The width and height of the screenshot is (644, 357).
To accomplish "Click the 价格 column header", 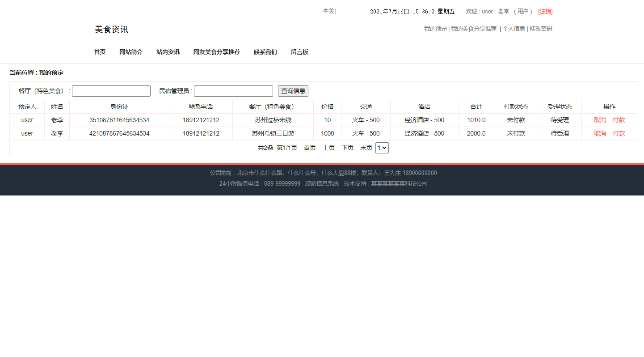I will click(x=328, y=106).
